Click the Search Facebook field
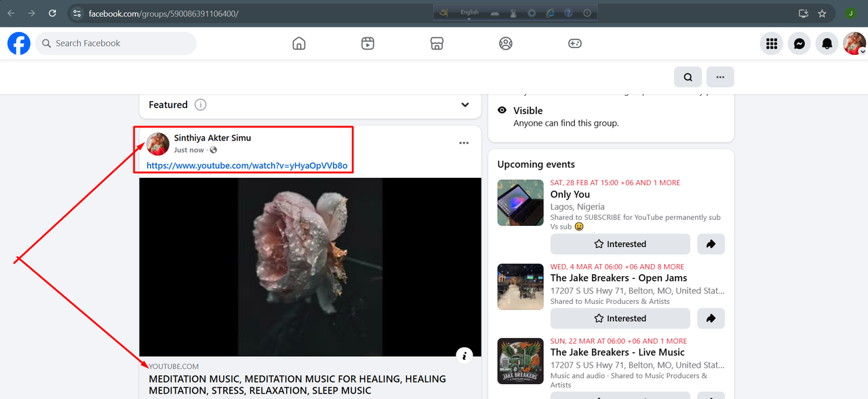Screen dimensions: 868x399 [116, 43]
